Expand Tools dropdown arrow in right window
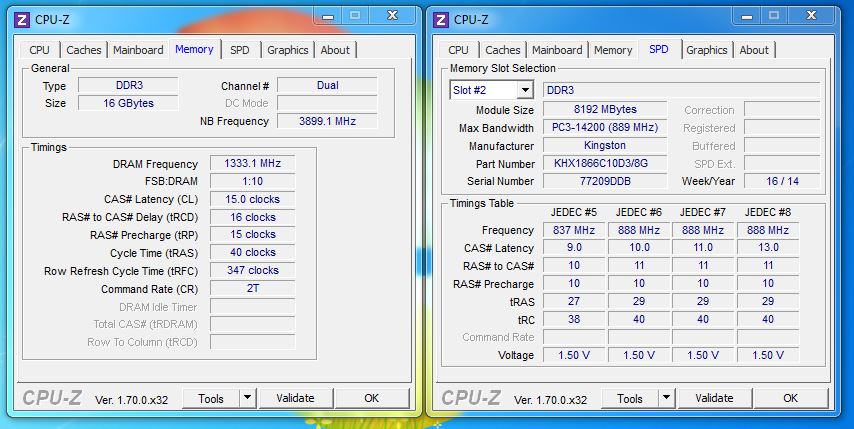Screen dimensions: 854x429 [x=666, y=399]
